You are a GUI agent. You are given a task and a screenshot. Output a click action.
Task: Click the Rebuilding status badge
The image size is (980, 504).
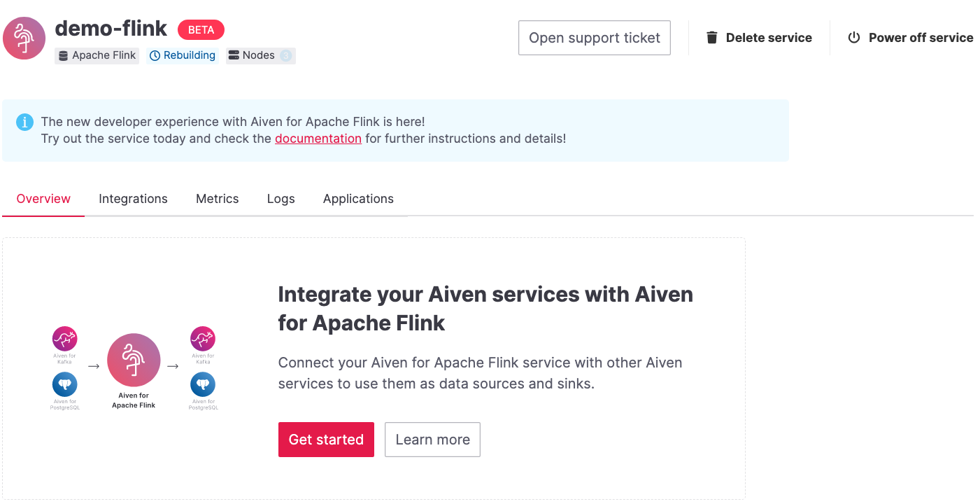183,55
